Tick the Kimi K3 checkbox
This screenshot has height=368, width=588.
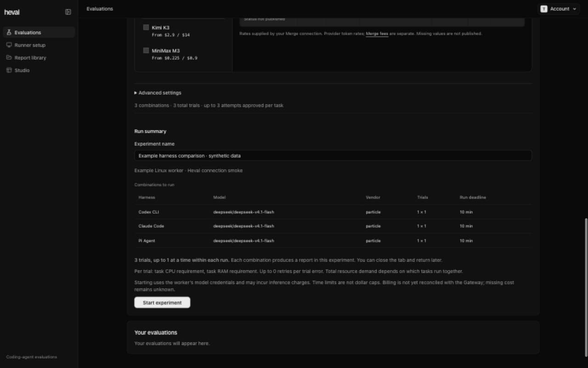pyautogui.click(x=146, y=28)
